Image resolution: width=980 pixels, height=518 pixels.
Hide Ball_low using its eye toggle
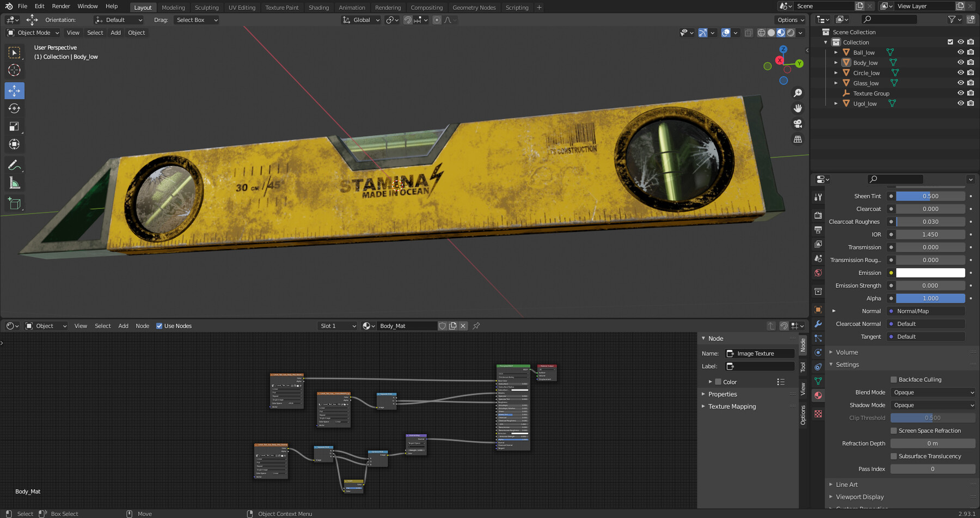click(x=960, y=52)
